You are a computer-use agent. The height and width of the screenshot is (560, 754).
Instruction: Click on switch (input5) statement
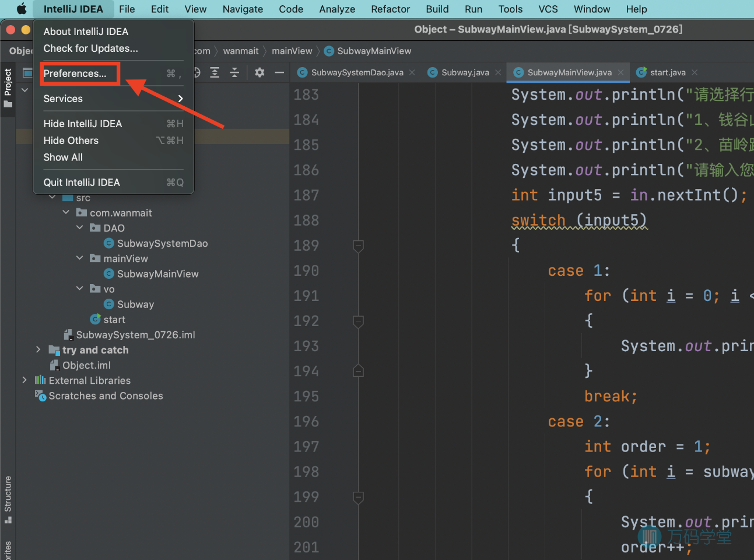(x=579, y=220)
